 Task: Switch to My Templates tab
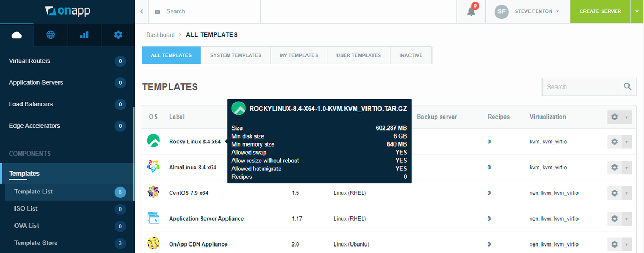coord(298,55)
